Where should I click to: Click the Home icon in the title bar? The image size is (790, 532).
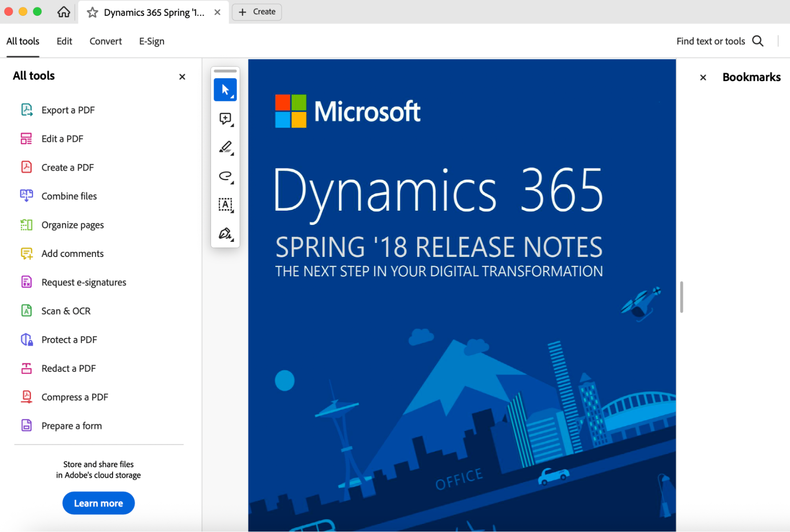(x=64, y=12)
